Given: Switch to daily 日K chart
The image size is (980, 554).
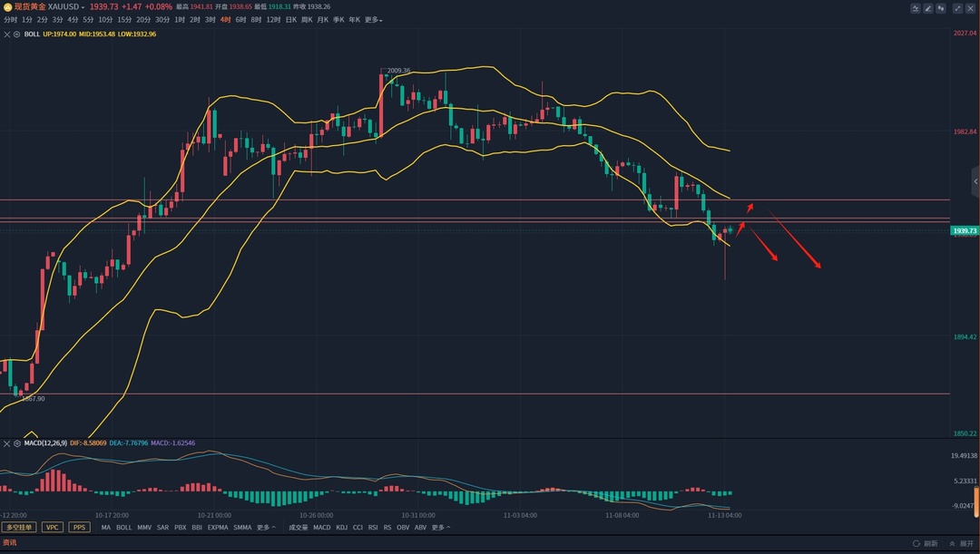Looking at the screenshot, I should point(291,20).
